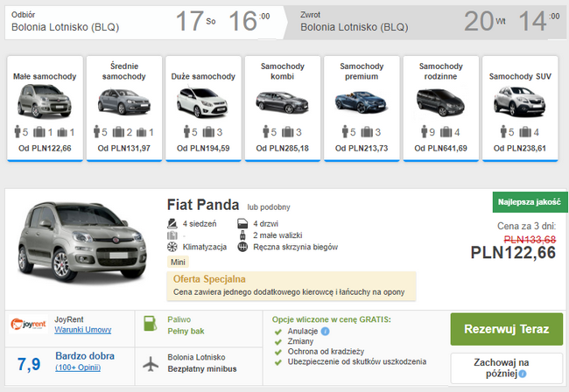This screenshot has height=392, width=569.
Task: Click the info icon beside Zachowaj na później
Action: [x=523, y=374]
